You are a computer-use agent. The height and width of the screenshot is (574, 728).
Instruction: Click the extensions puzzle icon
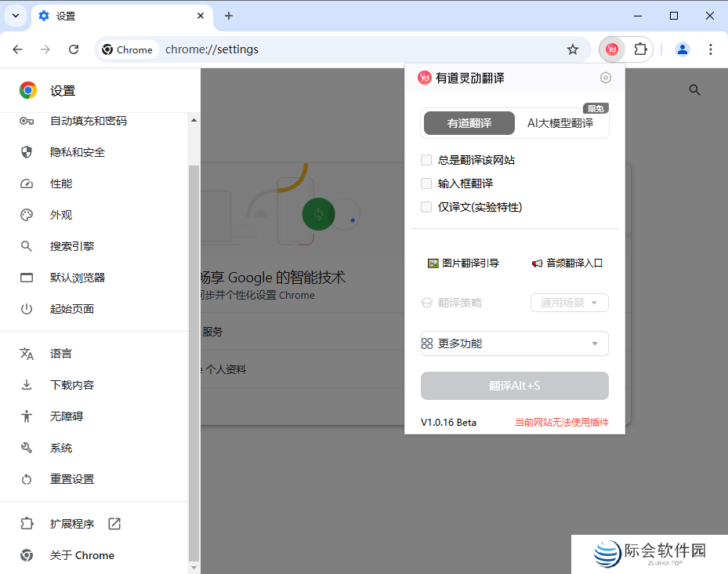tap(641, 49)
